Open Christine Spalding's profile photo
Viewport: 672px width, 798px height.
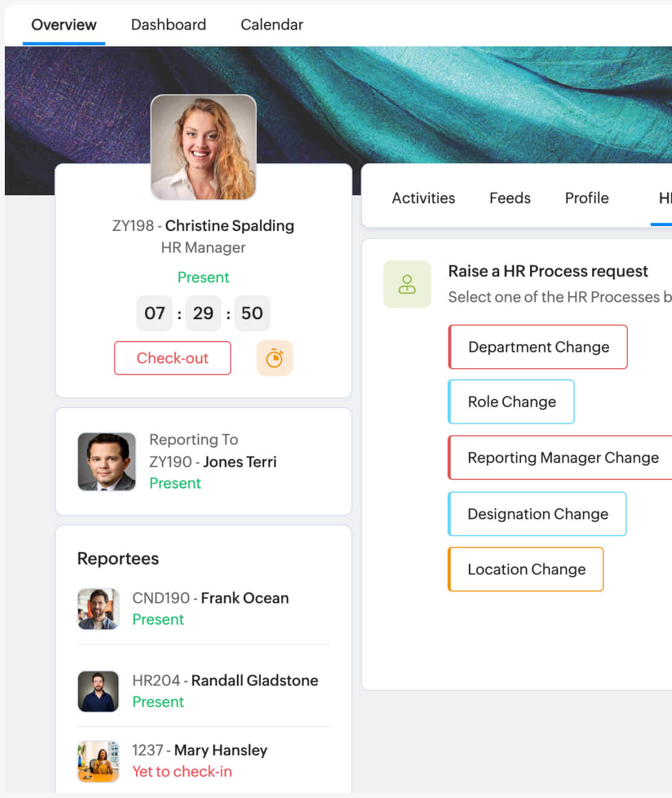click(203, 147)
